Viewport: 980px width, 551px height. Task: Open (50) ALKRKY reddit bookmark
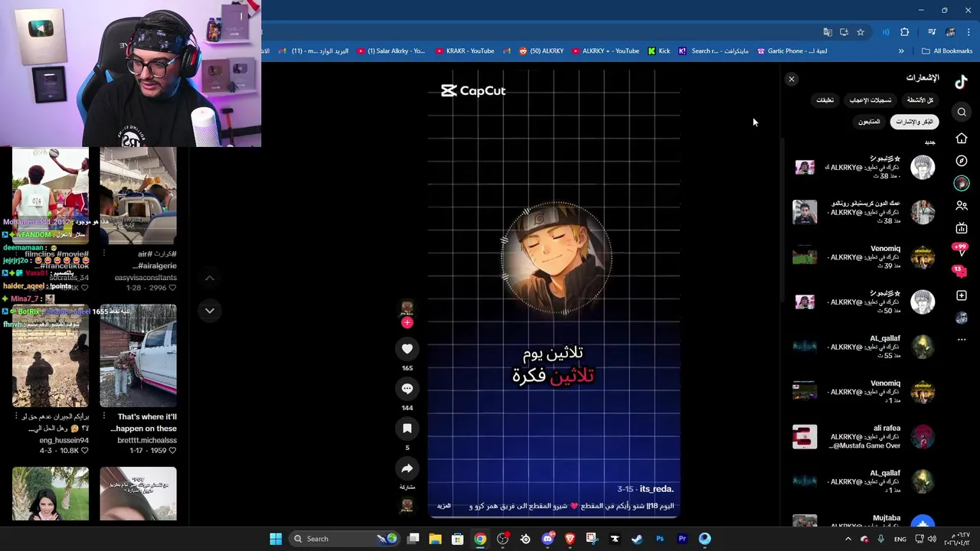coord(541,51)
